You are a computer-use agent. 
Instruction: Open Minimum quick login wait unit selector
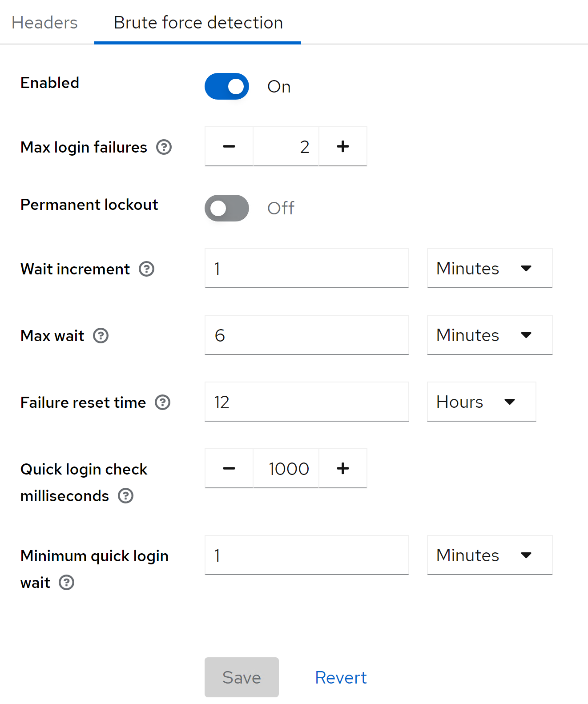pos(489,555)
